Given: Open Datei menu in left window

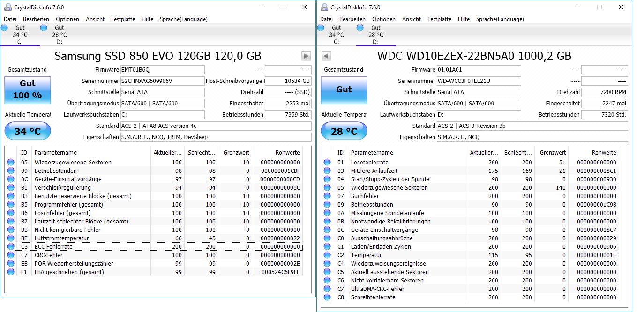Looking at the screenshot, I should (x=10, y=19).
